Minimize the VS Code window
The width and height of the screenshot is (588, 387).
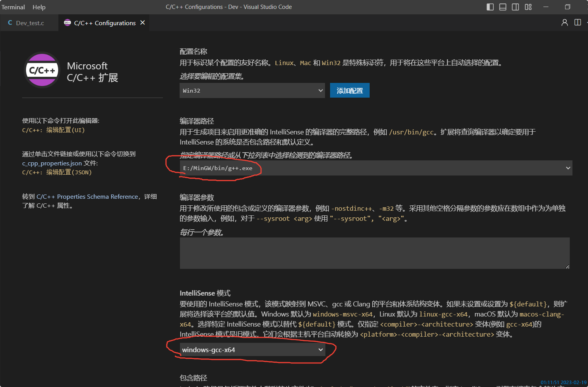(x=546, y=7)
